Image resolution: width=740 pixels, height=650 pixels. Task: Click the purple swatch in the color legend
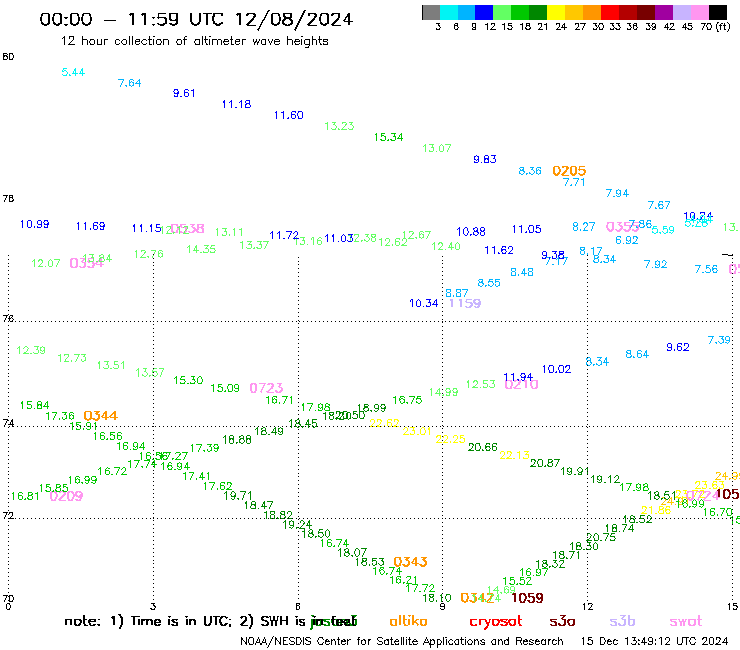[x=663, y=12]
